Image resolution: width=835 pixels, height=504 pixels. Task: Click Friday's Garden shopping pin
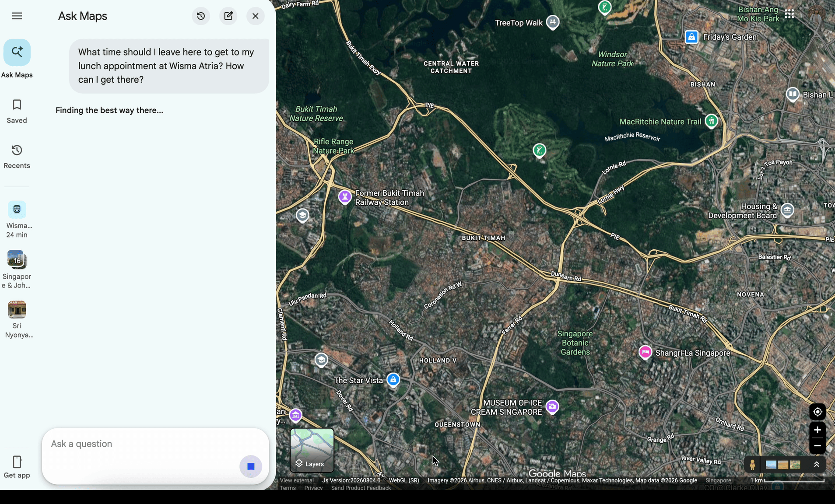click(691, 37)
